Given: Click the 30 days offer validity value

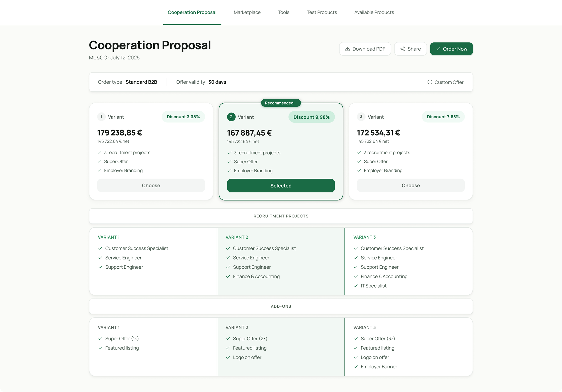Looking at the screenshot, I should (217, 82).
